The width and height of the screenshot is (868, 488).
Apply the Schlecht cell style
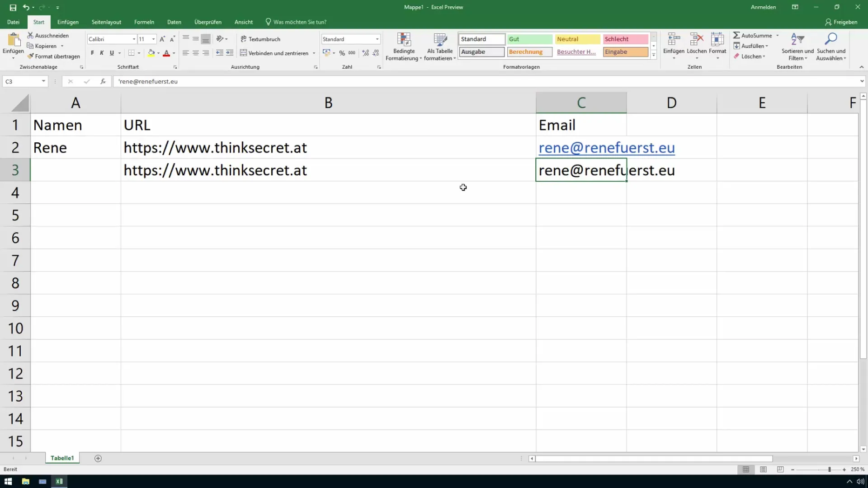(625, 39)
